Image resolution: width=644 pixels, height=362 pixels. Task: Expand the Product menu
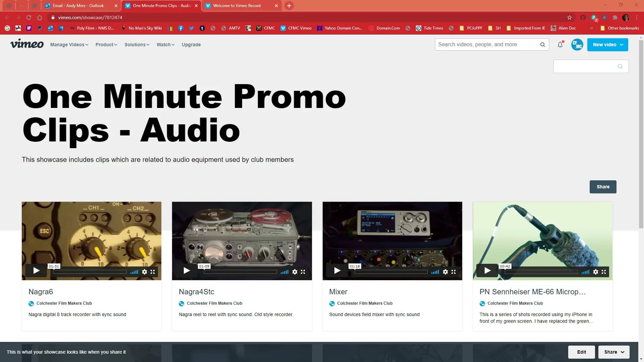[106, 45]
